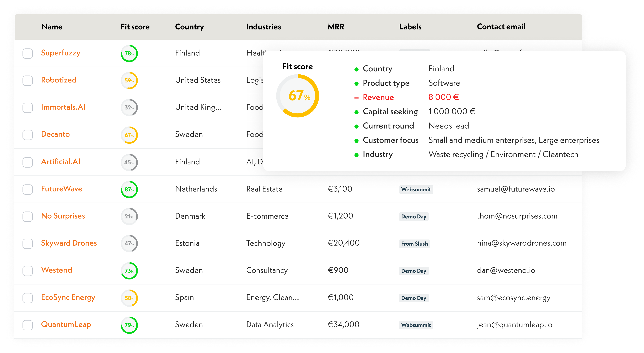The image size is (644, 353).
Task: Check the EcoSync Energy row checkbox
Action: [28, 298]
